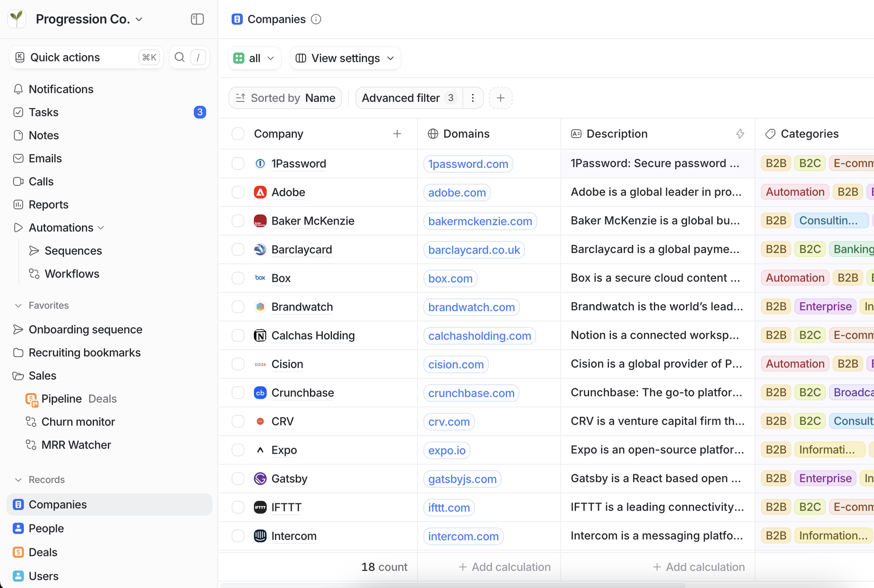Open Advanced filter three-dot menu
Viewport: 874px width, 588px height.
[x=473, y=98]
